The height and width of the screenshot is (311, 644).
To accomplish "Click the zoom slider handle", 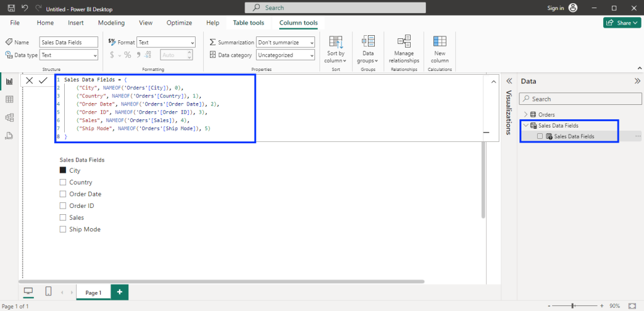I will point(573,306).
